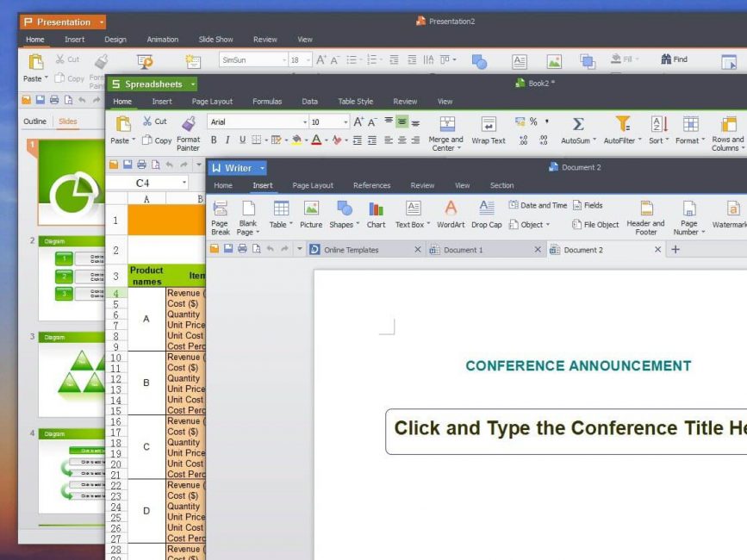Apply percent style in Spreadsheets
This screenshot has width=747, height=560.
pyautogui.click(x=533, y=121)
